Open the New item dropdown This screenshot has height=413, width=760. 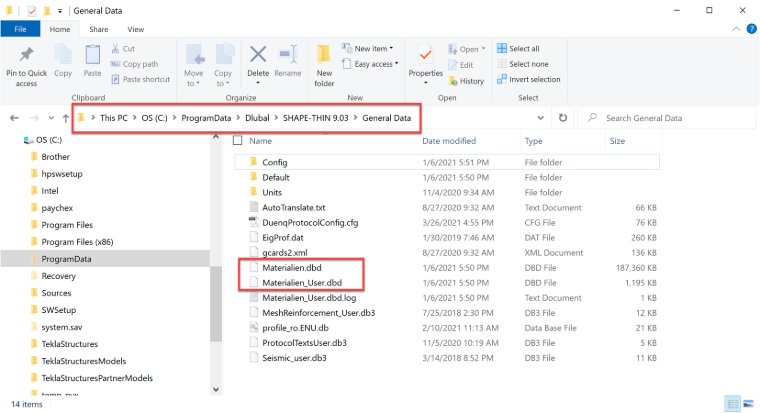point(367,48)
